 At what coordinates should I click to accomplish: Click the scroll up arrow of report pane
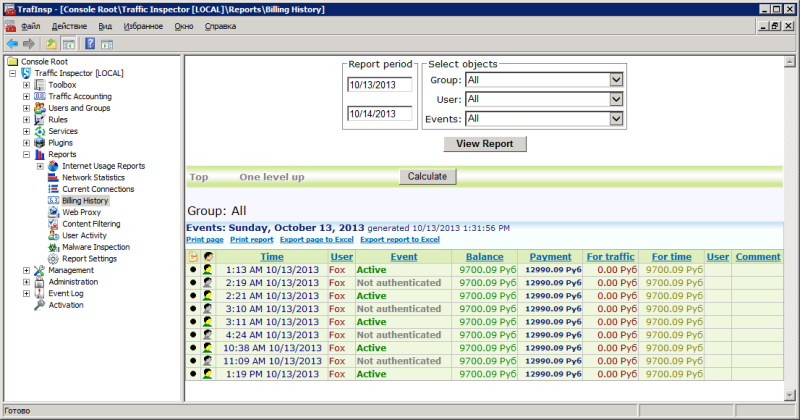click(789, 62)
